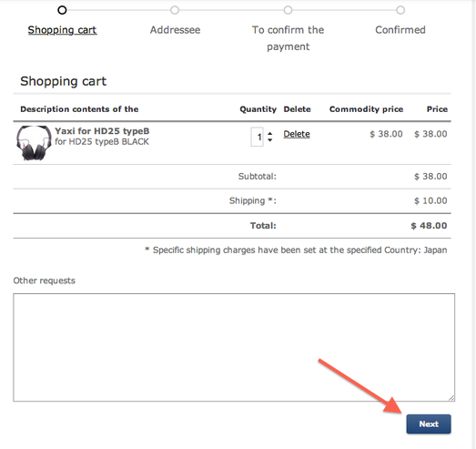Click the Shopping cart step circle

pos(62,10)
